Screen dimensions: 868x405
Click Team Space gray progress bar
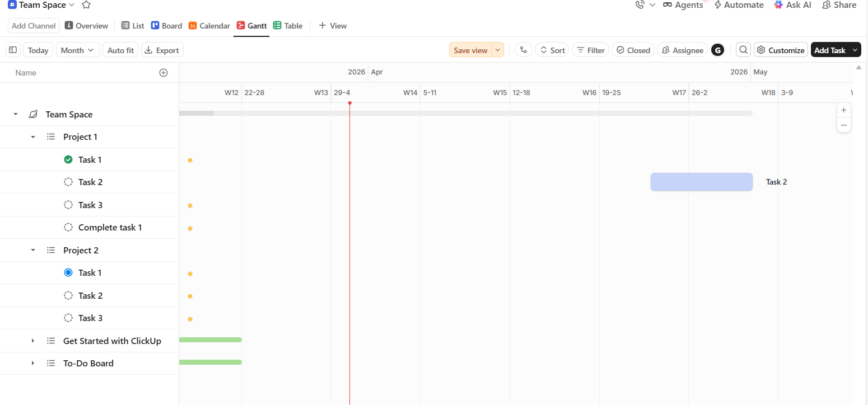coord(465,113)
